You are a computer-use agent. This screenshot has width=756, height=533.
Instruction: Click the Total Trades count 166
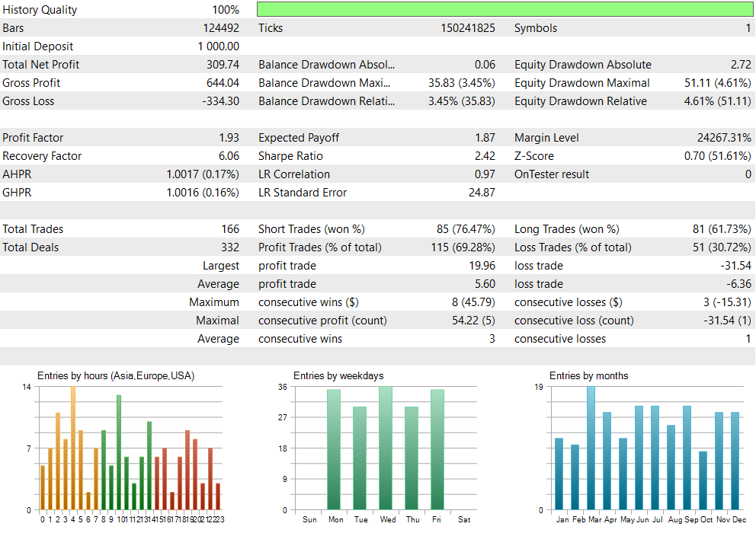click(230, 229)
